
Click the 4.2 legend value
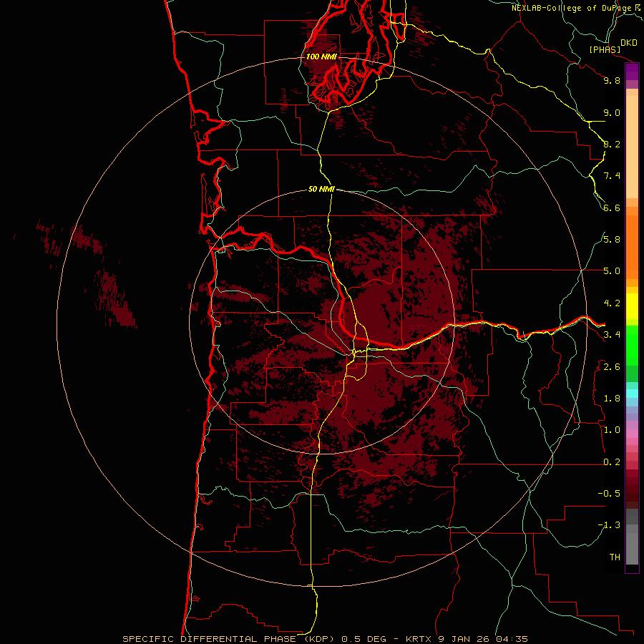612,303
